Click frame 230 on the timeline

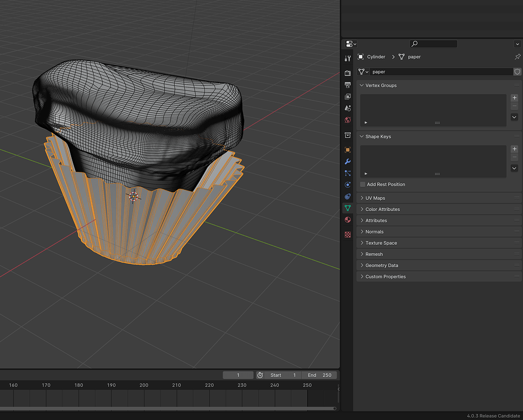[x=242, y=385]
